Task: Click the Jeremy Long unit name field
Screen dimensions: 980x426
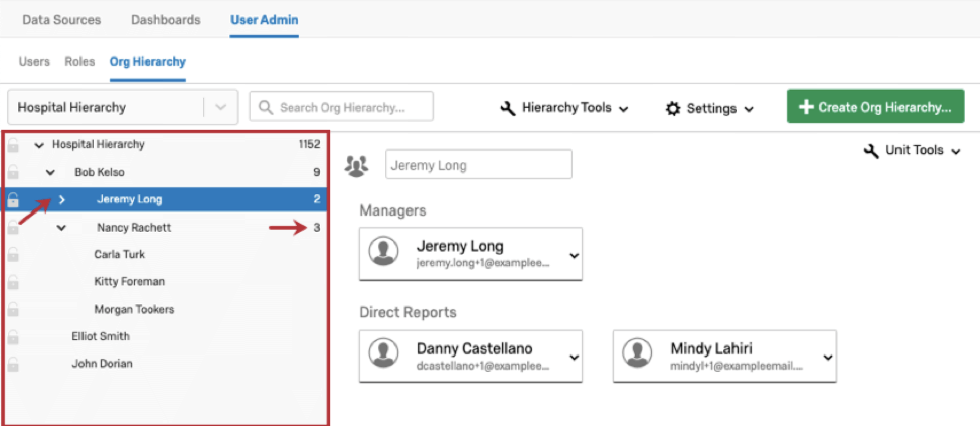Action: 478,165
